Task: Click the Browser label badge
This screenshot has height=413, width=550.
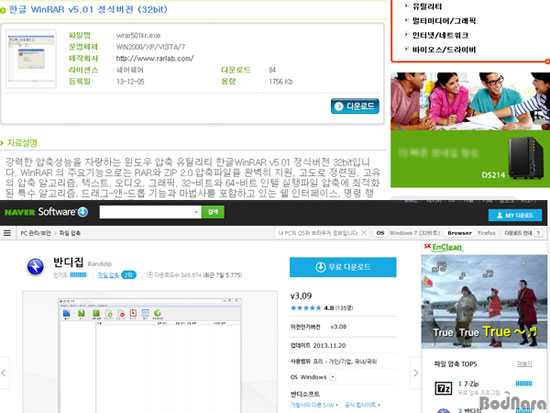Action: pos(459,233)
